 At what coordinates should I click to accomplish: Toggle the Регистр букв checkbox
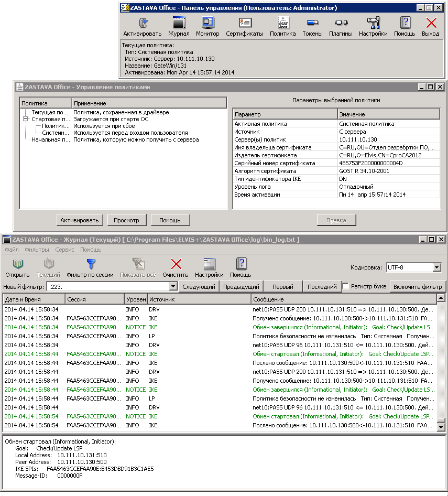point(346,286)
